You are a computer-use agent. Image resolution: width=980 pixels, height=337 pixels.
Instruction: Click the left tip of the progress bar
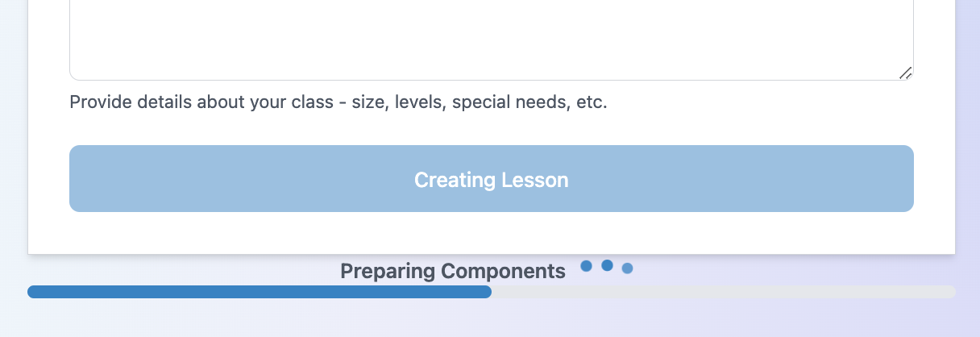coord(32,292)
